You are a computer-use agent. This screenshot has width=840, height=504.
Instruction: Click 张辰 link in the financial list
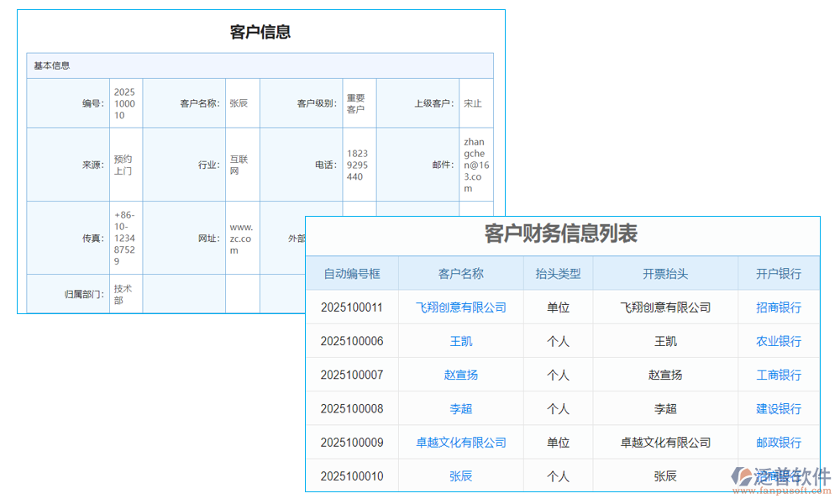[x=460, y=475]
